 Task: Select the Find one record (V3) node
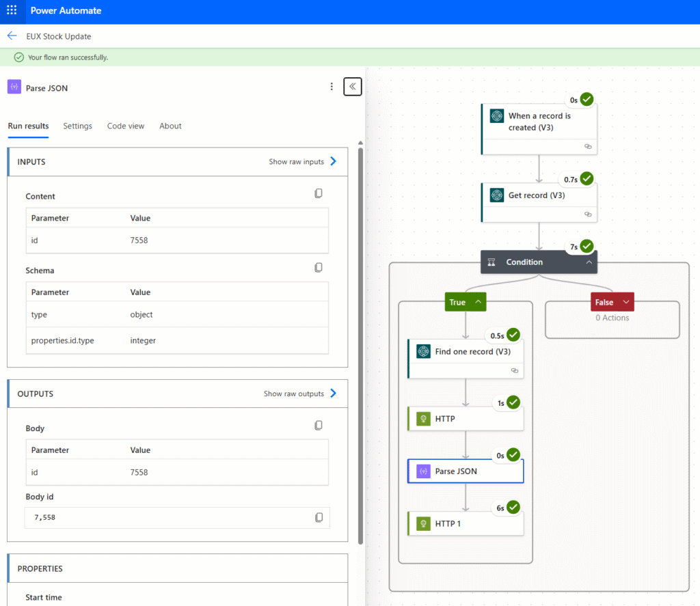[x=466, y=359]
